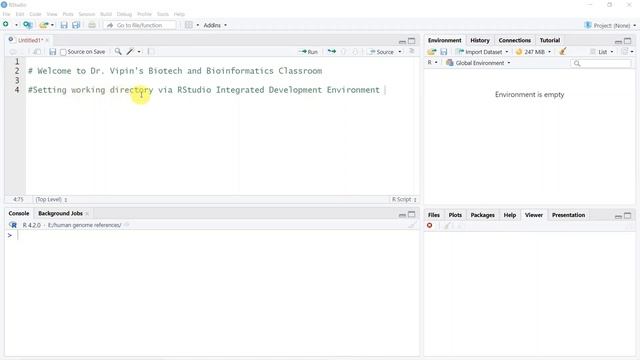Viewport: 640px width, 360px height.
Task: Open the Import Dataset dropdown
Action: tap(483, 52)
